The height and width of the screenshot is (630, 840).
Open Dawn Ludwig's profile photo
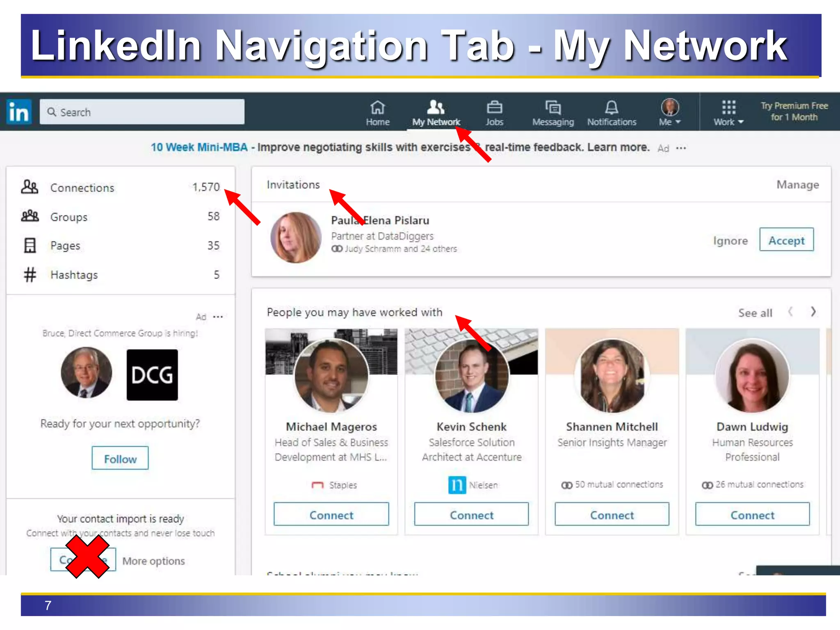point(752,375)
